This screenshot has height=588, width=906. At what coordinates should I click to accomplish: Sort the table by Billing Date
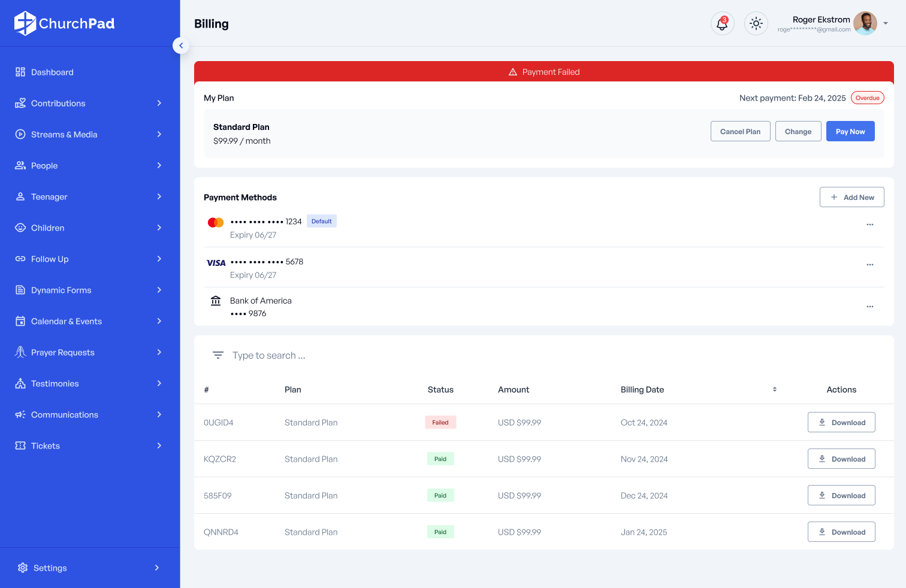pos(774,390)
